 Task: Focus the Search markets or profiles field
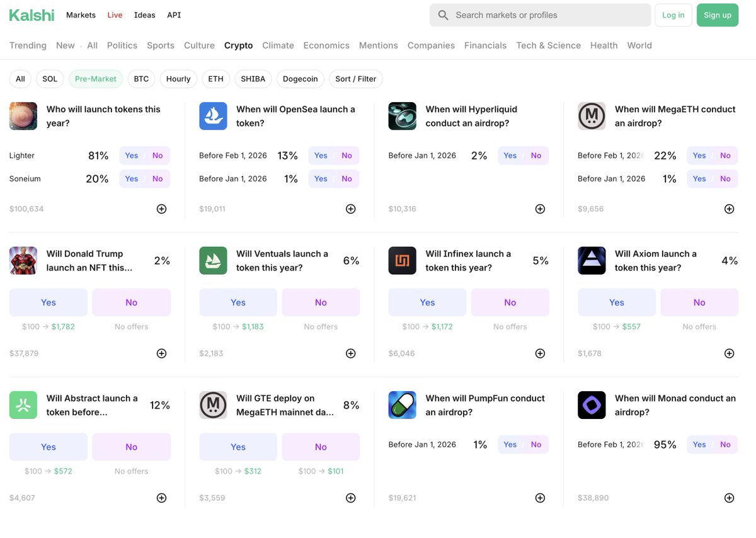point(540,15)
